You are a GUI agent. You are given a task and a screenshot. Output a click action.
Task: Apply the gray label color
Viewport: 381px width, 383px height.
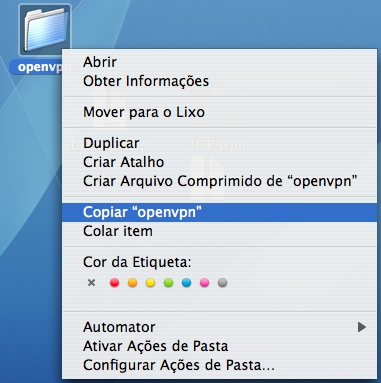point(222,283)
